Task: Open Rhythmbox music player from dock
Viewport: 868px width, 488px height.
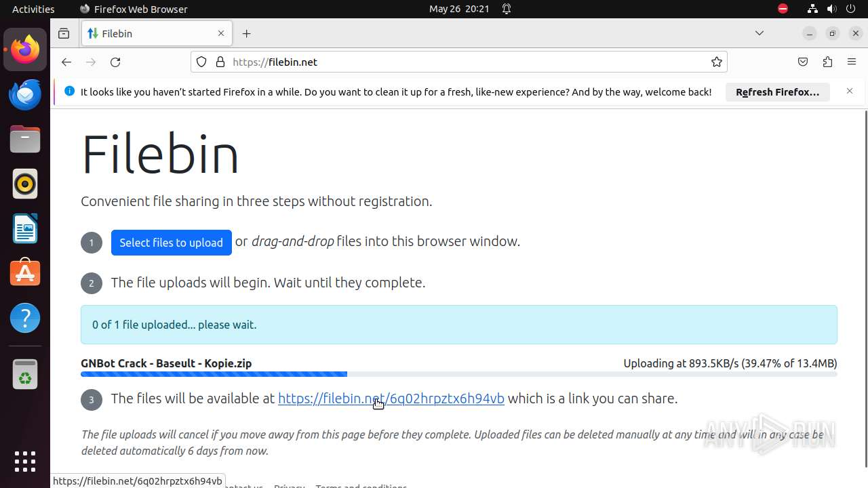Action: point(25,184)
